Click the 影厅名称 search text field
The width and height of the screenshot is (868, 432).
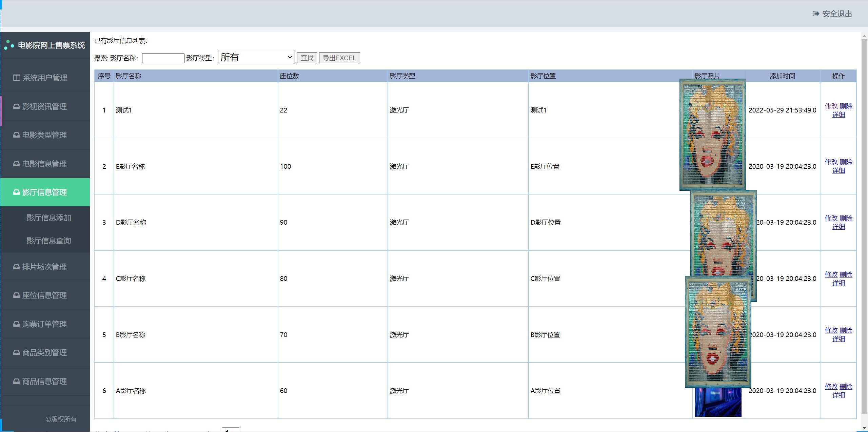pyautogui.click(x=163, y=58)
